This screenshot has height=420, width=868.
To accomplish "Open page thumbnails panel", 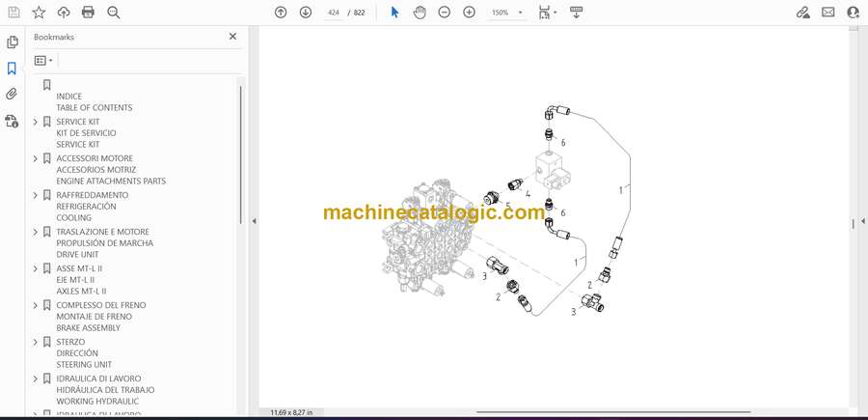I will pyautogui.click(x=13, y=42).
